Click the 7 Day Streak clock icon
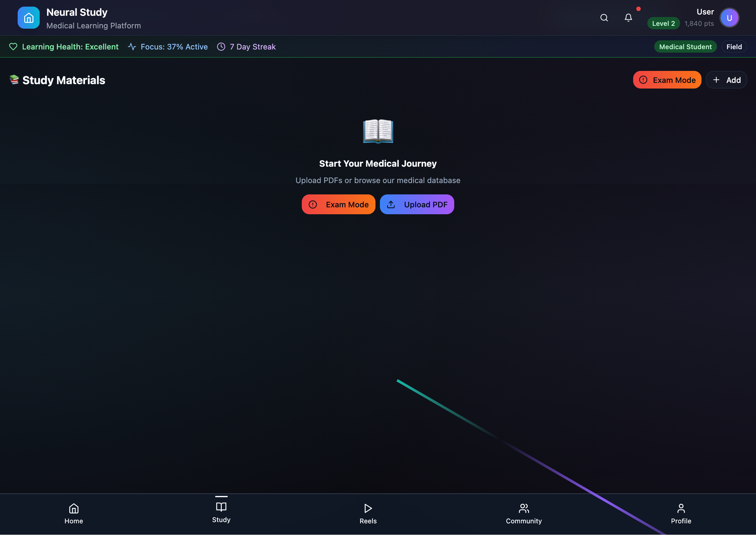Viewport: 756px width, 535px height. pos(221,47)
